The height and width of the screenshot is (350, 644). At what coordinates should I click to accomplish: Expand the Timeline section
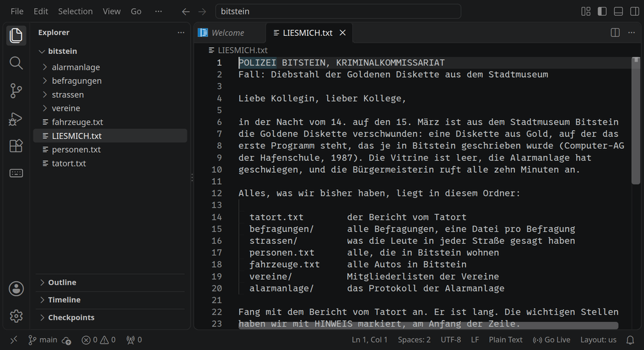(x=111, y=300)
